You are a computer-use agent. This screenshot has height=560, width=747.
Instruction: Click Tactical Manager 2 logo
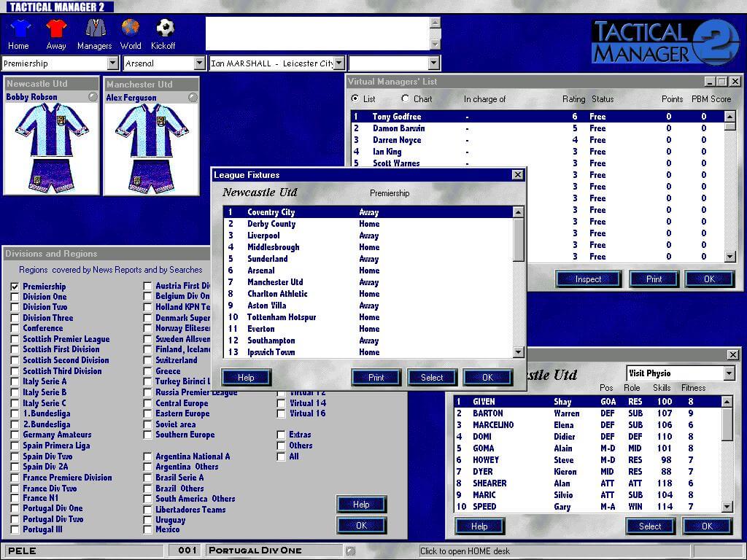665,42
